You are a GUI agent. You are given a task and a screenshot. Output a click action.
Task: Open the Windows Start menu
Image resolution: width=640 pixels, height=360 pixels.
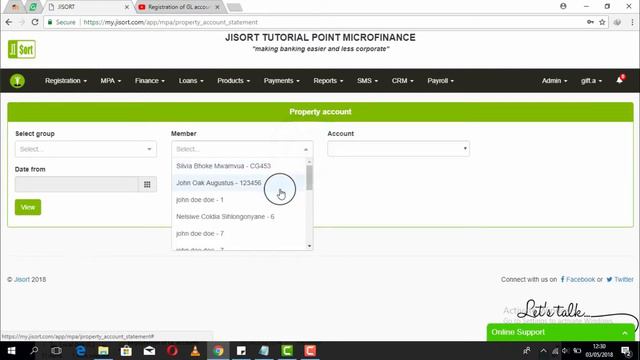[11, 351]
